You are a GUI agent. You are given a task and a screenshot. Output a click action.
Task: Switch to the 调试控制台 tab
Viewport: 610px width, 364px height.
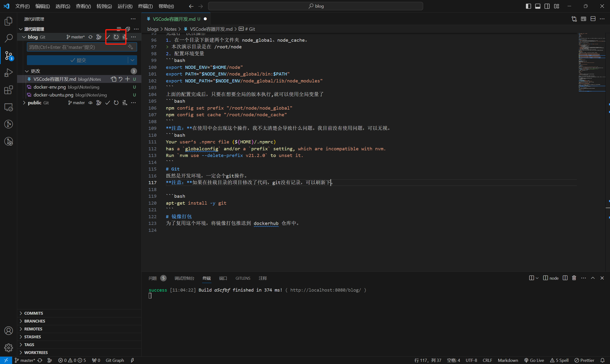tap(184, 278)
